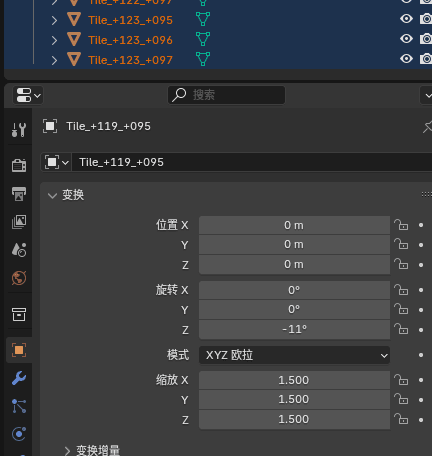Open the Collection properties tab
Viewport: 432px width, 456px height.
(x=19, y=314)
